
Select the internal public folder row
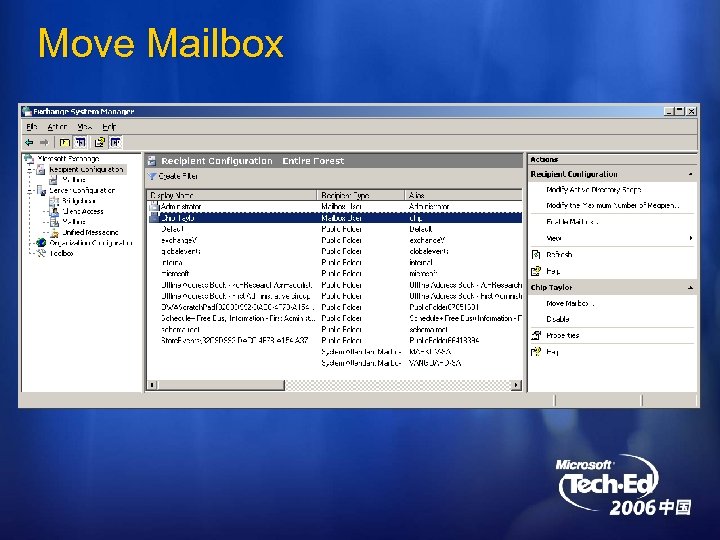coord(335,263)
